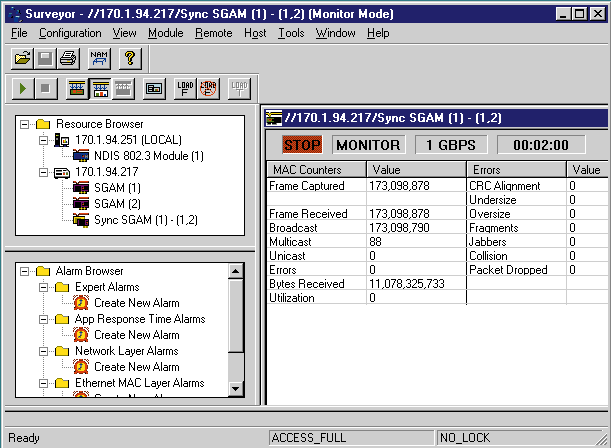Click the Errors column header
The width and height of the screenshot is (611, 448).
pyautogui.click(x=516, y=170)
